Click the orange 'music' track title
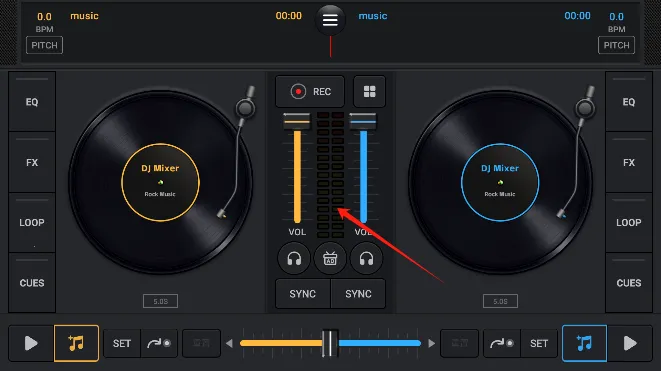661x371 pixels. (x=84, y=16)
